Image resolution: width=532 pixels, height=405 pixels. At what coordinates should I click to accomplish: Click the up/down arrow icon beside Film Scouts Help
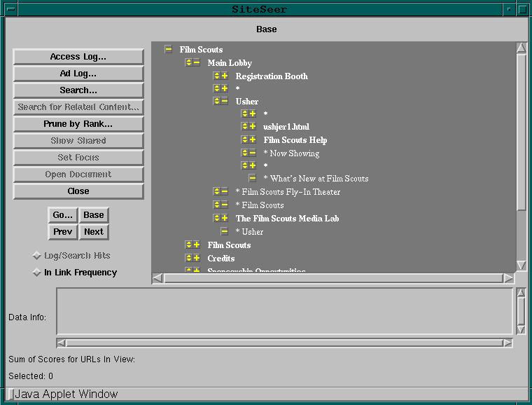(244, 139)
